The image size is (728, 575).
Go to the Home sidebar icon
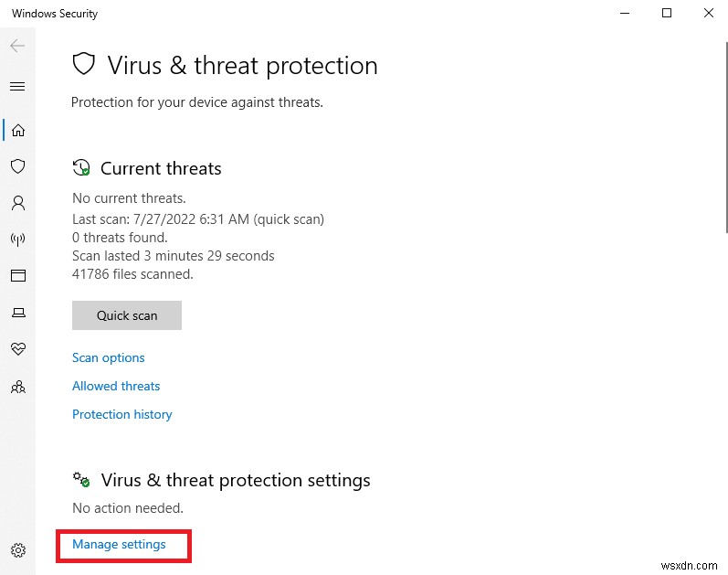click(17, 130)
